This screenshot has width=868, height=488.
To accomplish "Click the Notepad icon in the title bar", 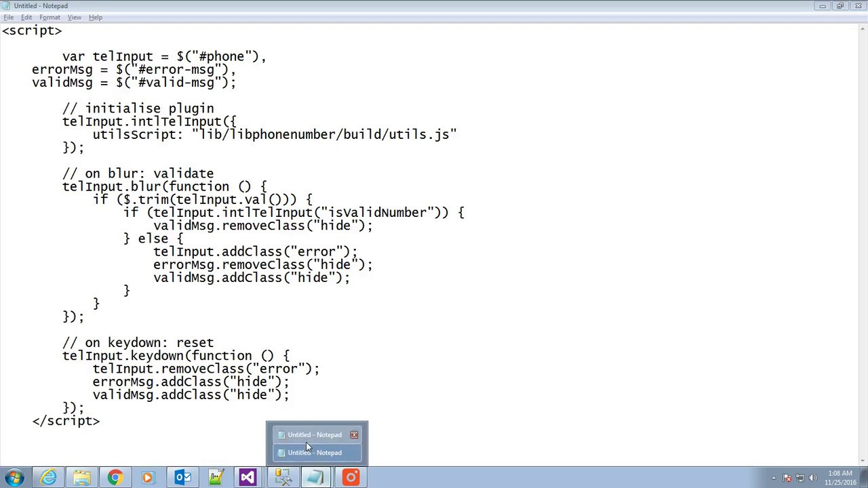I will point(7,6).
